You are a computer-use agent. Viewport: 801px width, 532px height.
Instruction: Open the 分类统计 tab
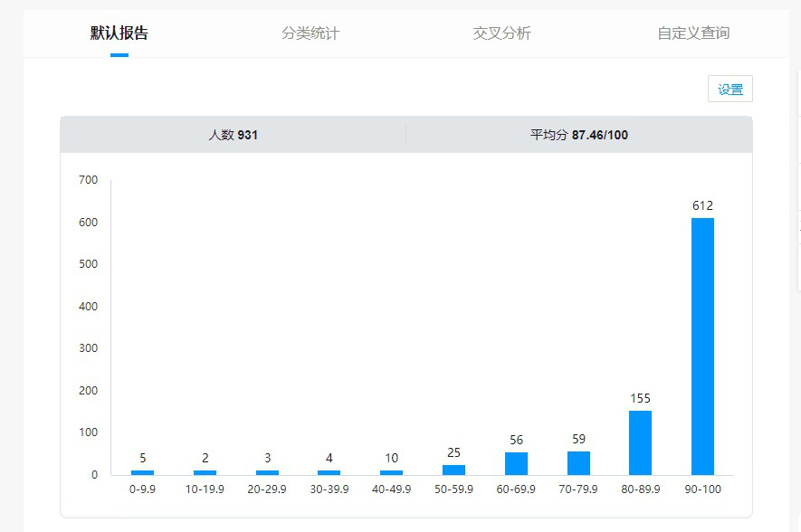tap(310, 33)
